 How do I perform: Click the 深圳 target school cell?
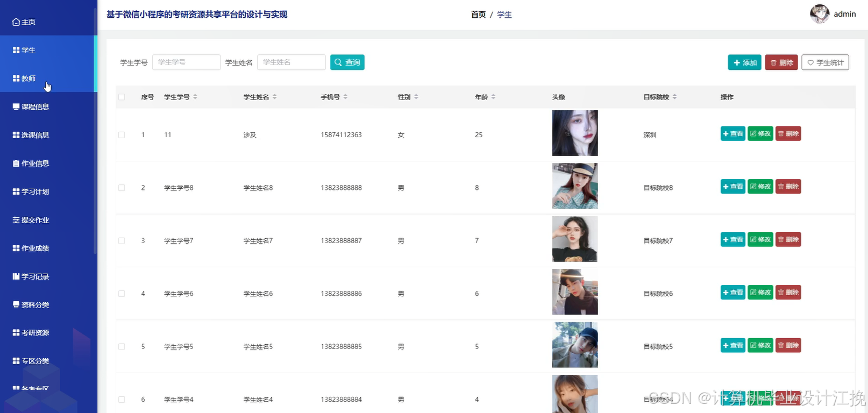pos(650,135)
